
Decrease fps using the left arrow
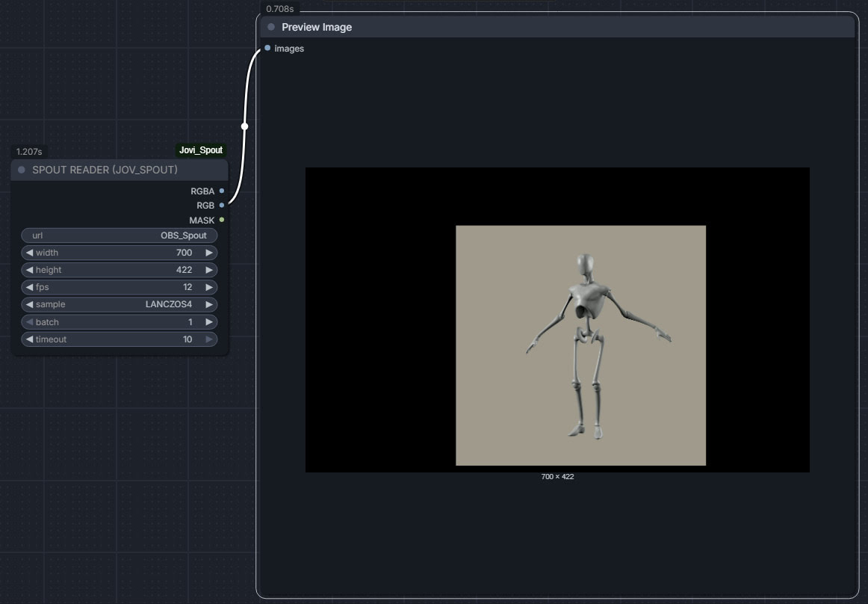click(29, 287)
